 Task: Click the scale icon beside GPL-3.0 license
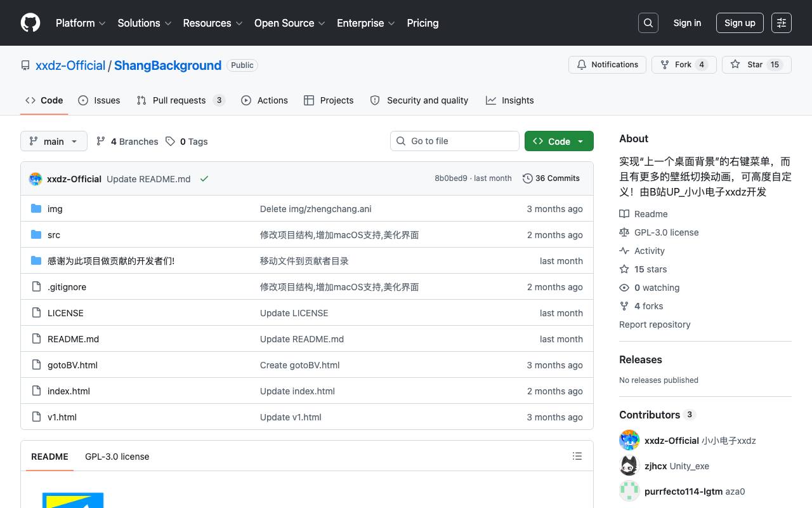pos(624,232)
